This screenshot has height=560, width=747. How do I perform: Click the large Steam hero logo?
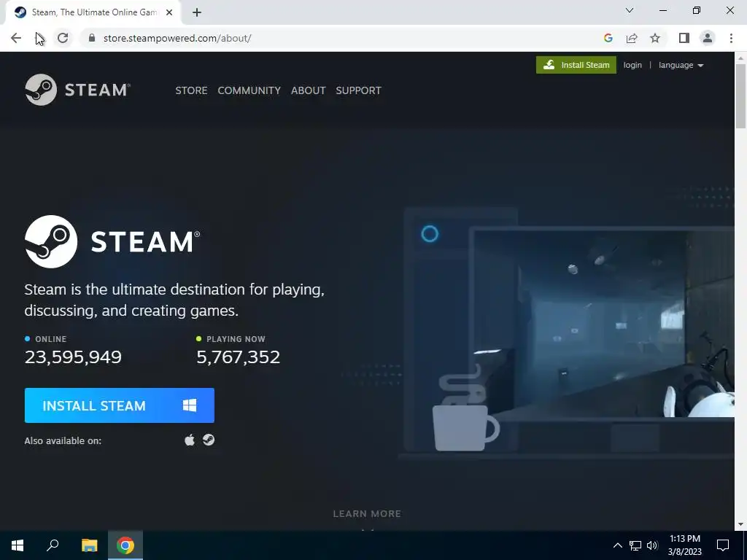(x=112, y=241)
